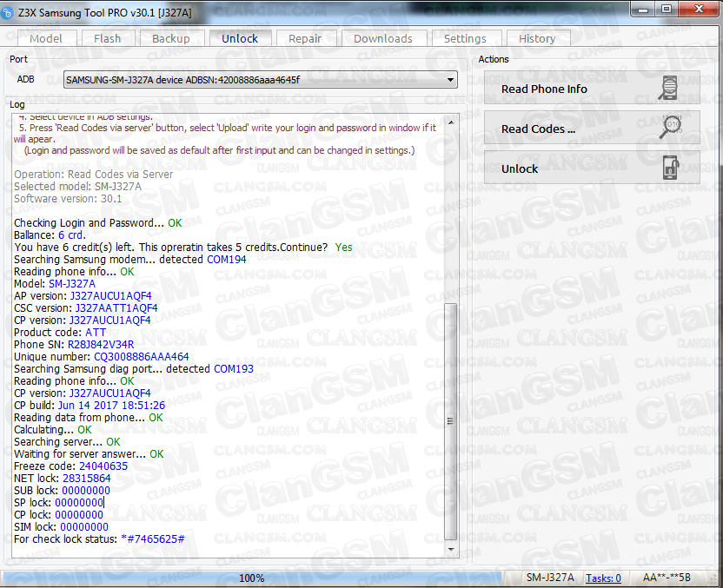Screen dimensions: 723x588
Task: Switch to the Settings tab
Action: [x=465, y=39]
